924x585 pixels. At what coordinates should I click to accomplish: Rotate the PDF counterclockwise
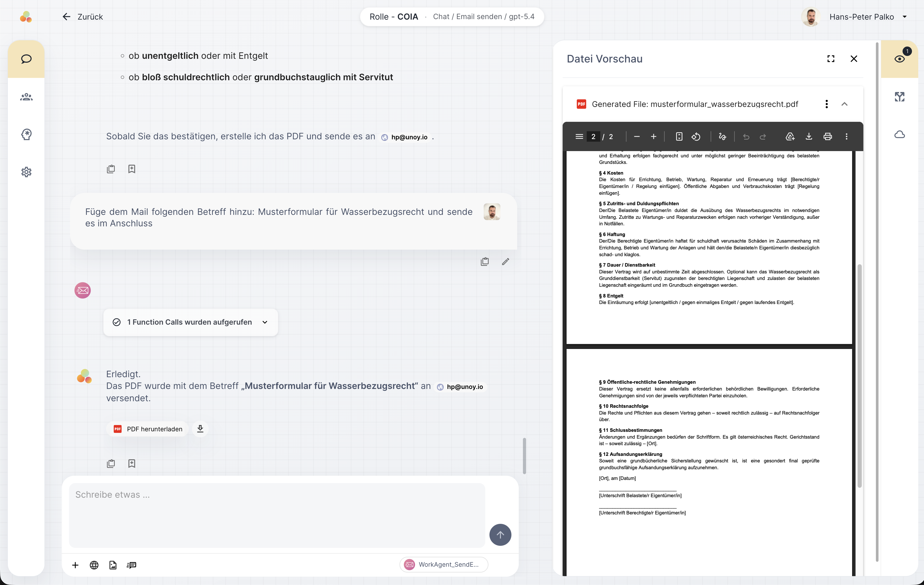[696, 136]
